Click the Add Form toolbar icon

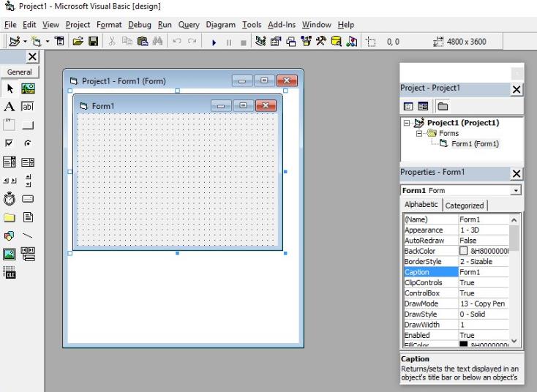pos(36,42)
